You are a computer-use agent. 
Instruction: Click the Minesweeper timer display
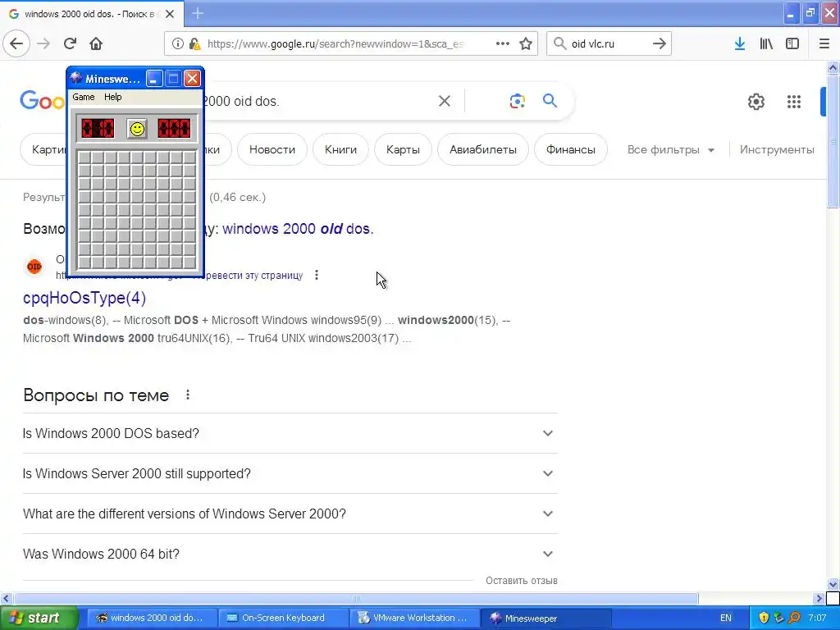[174, 129]
